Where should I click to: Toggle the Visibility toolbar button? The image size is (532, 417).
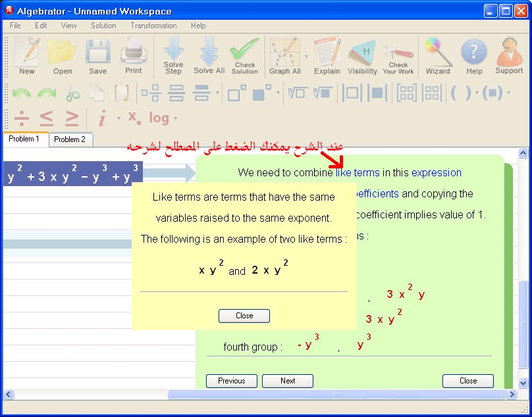(362, 55)
